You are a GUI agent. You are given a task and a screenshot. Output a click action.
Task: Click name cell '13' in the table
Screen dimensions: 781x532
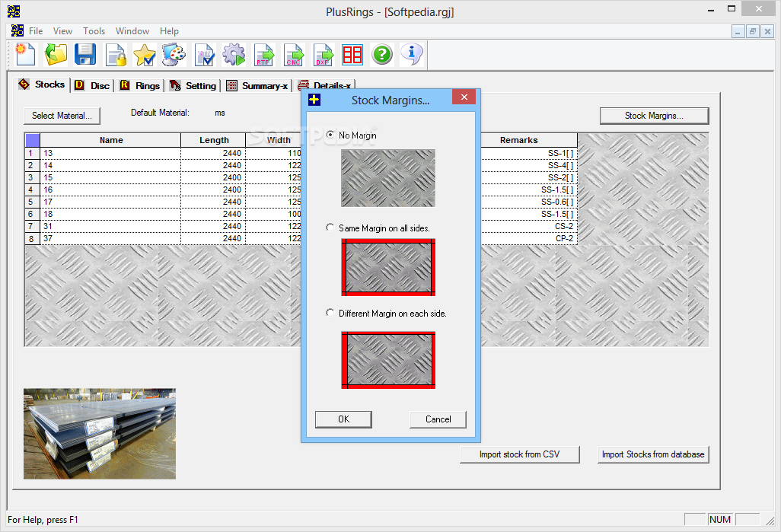pyautogui.click(x=110, y=153)
